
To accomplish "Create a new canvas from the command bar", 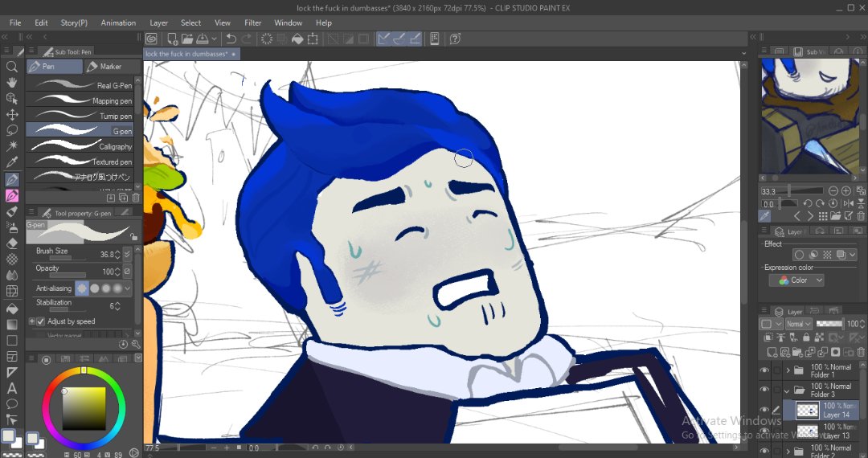I will (172, 39).
